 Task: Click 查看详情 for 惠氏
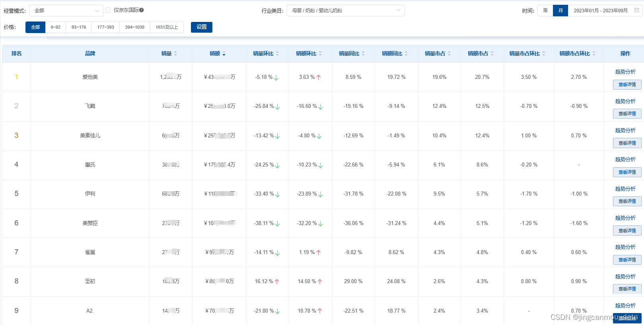[x=627, y=172]
